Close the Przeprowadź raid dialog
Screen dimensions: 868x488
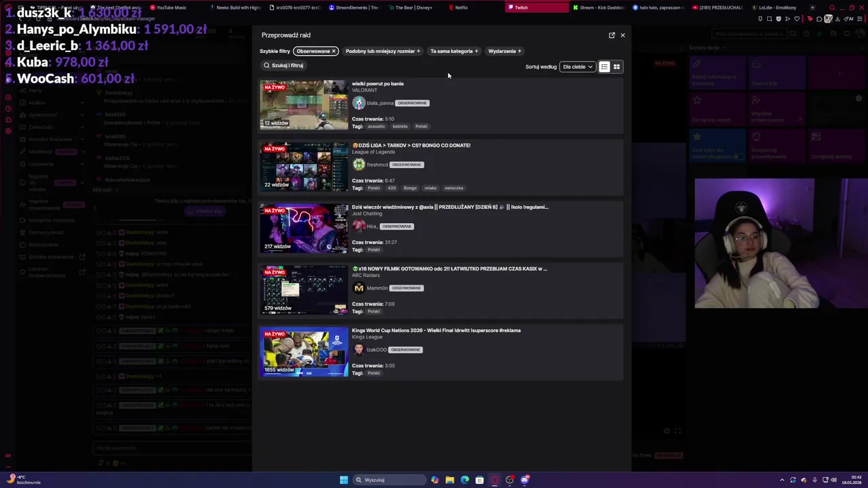[x=623, y=35]
